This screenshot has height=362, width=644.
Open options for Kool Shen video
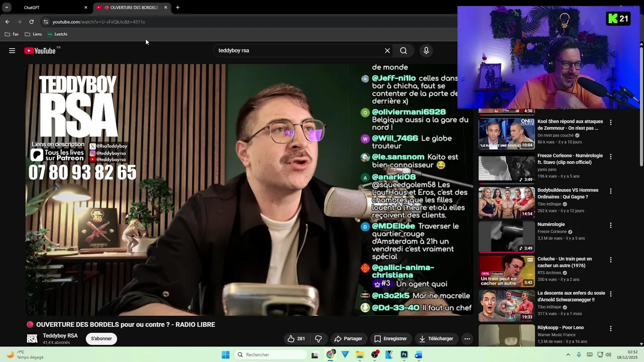point(611,122)
